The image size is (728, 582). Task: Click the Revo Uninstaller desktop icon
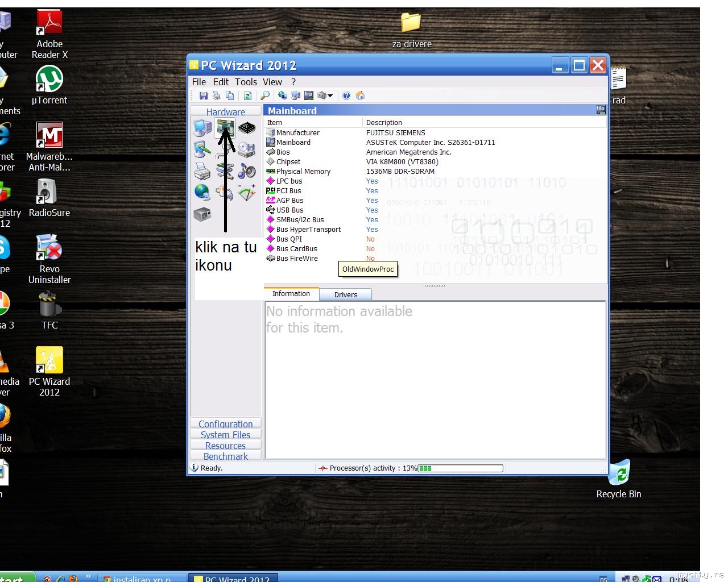[x=49, y=259]
